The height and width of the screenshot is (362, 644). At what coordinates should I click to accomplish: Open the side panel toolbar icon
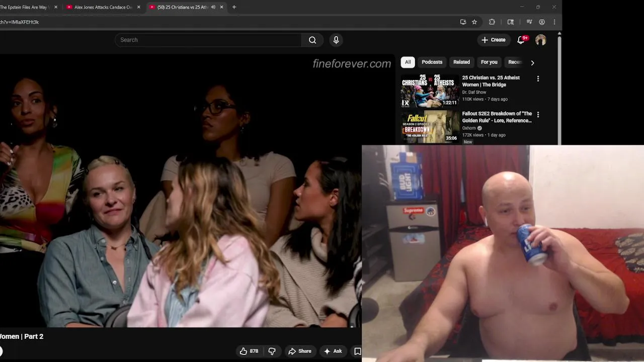[x=511, y=22]
